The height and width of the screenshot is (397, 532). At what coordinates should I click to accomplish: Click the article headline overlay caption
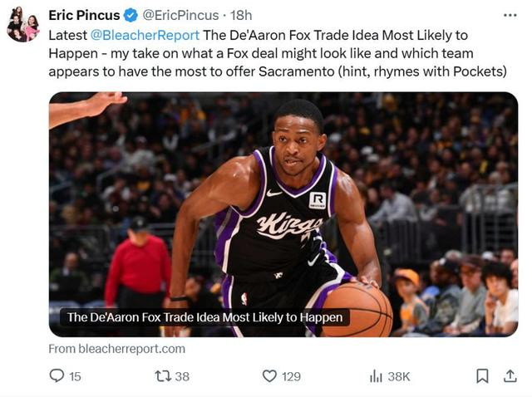(x=204, y=317)
